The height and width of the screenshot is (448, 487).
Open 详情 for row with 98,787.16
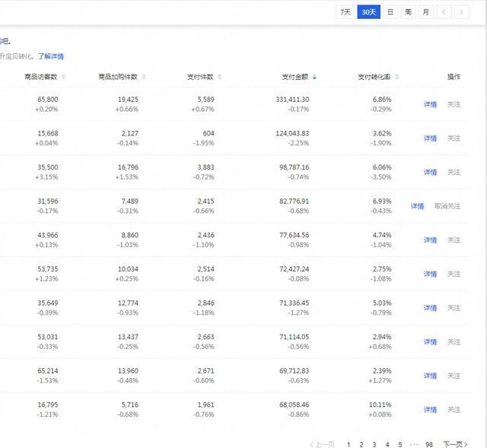[x=430, y=173]
